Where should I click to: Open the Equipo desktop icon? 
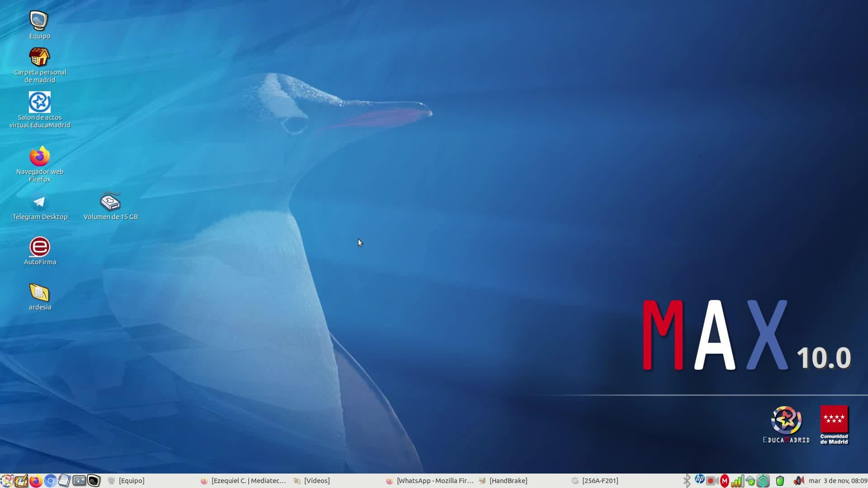tap(39, 25)
